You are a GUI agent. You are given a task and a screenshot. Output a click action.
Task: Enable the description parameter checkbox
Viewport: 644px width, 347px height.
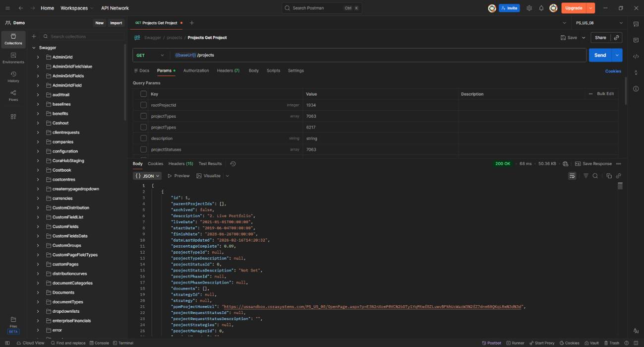click(x=143, y=139)
